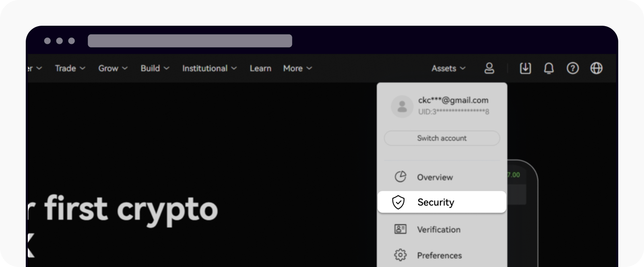Expand the Grow menu

(x=113, y=68)
